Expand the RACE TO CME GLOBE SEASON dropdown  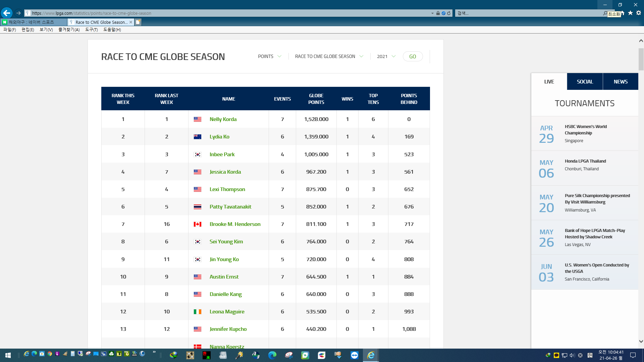[x=329, y=56]
